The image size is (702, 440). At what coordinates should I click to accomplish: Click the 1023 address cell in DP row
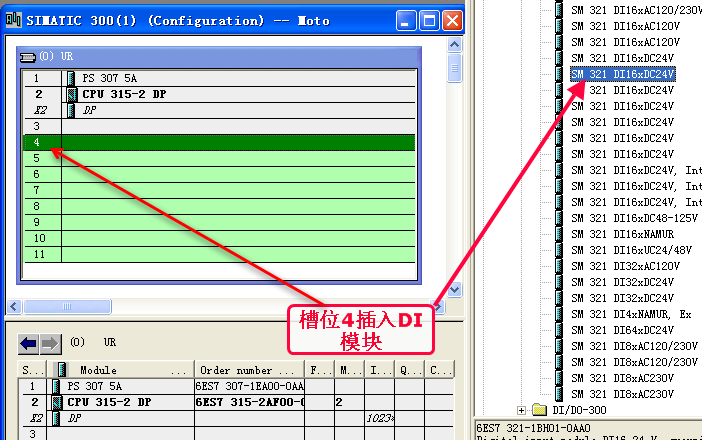[380, 418]
